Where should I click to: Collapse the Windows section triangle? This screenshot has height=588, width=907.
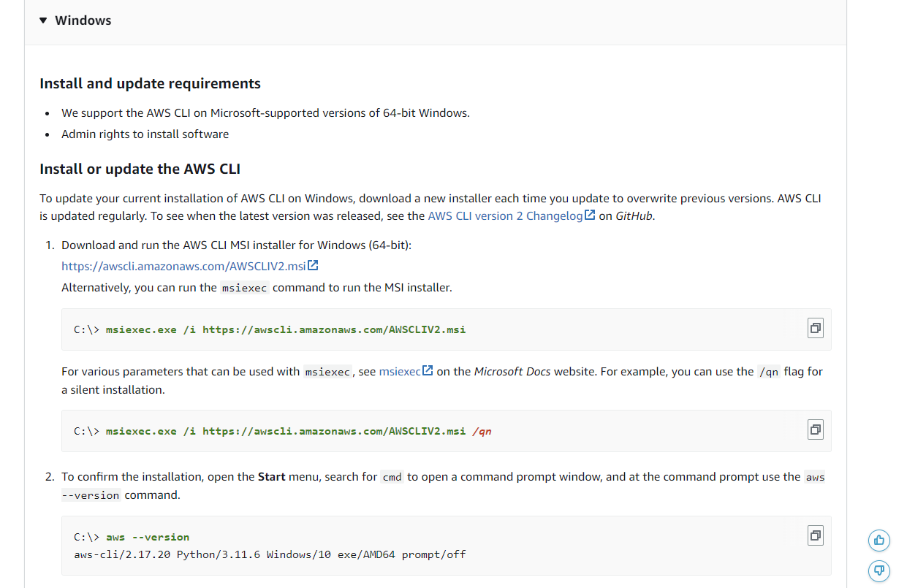click(x=44, y=20)
